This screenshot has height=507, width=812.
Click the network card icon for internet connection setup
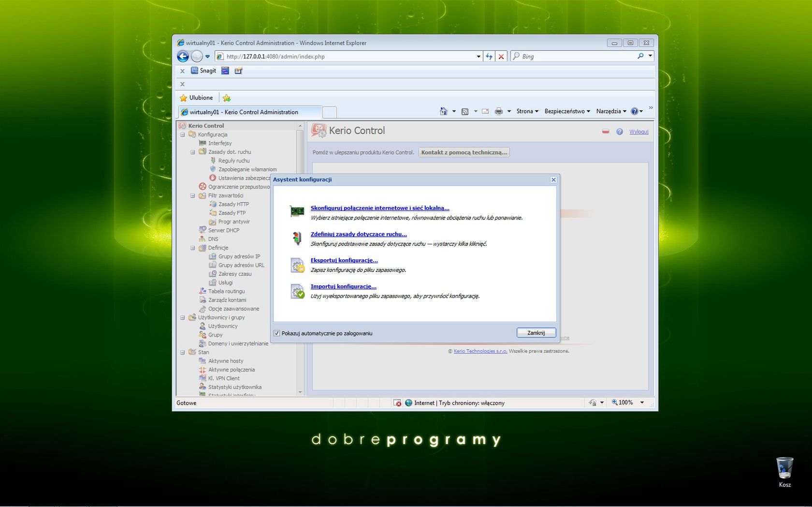click(x=297, y=211)
